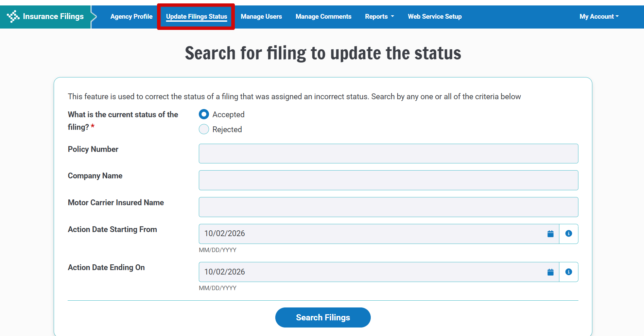Click the Action Date Ending On label
Screen dimensions: 644x336
tap(106, 268)
